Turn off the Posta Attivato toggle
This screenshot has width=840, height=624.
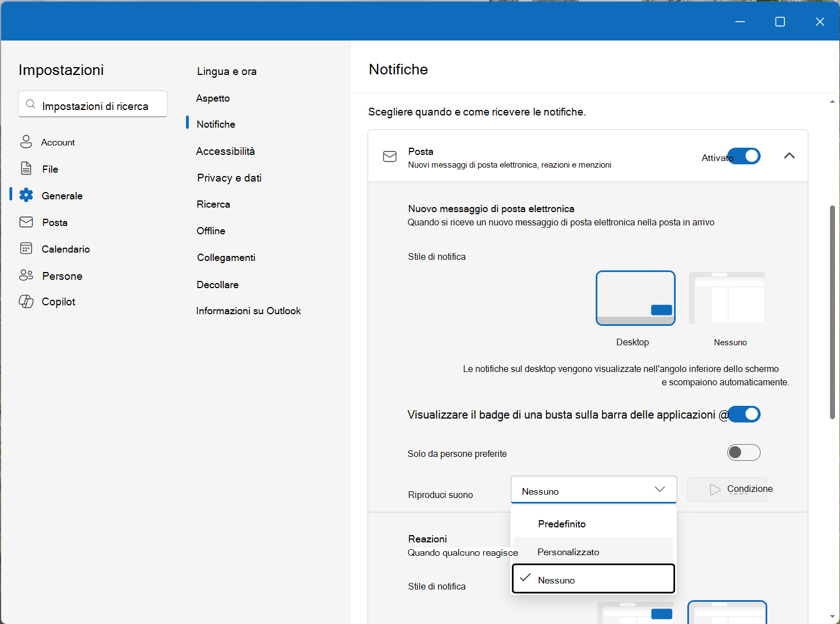744,156
